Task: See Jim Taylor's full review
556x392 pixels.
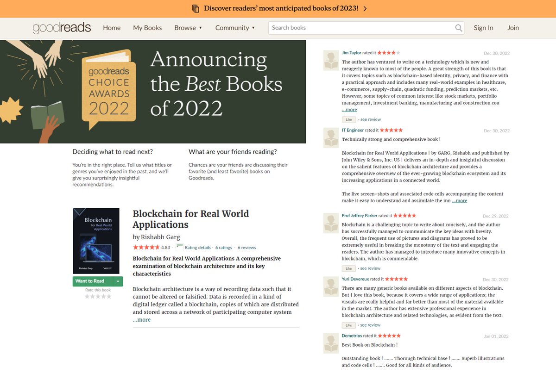Action: tap(370, 119)
